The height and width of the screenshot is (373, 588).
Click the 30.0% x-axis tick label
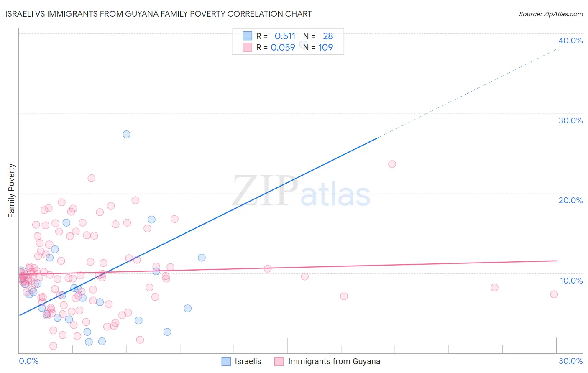click(570, 361)
